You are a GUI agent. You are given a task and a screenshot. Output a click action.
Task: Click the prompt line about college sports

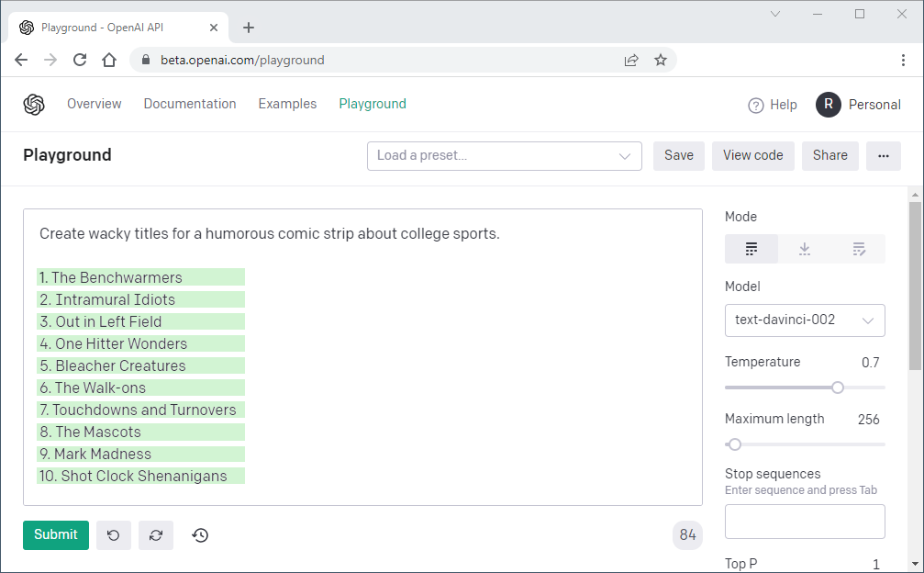click(269, 234)
